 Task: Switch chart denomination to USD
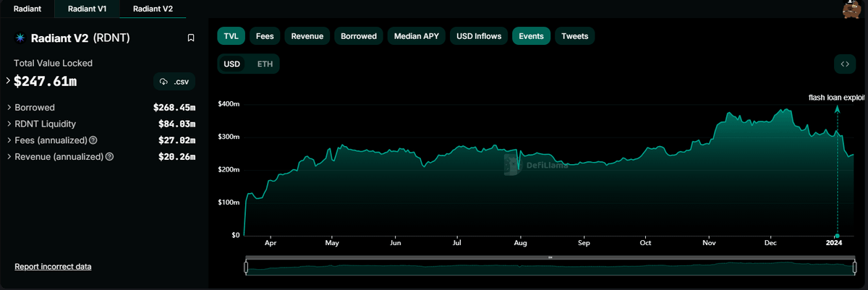point(232,64)
